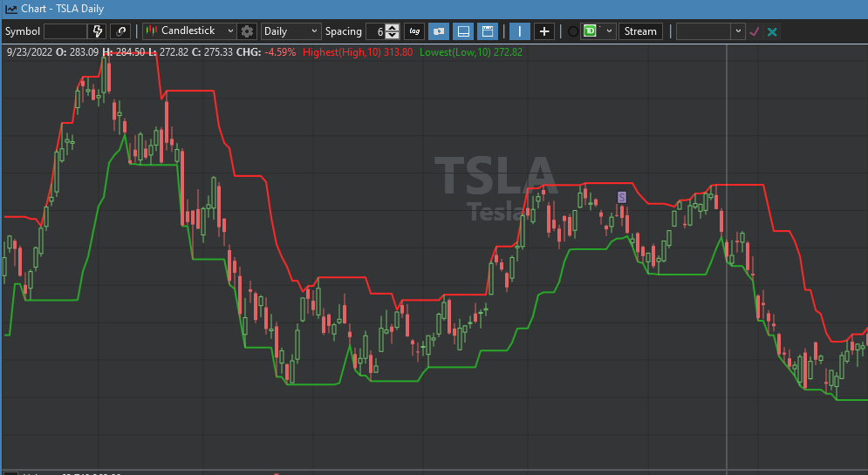868x475 pixels.
Task: Click the O: 283.09 open value
Action: coord(77,52)
